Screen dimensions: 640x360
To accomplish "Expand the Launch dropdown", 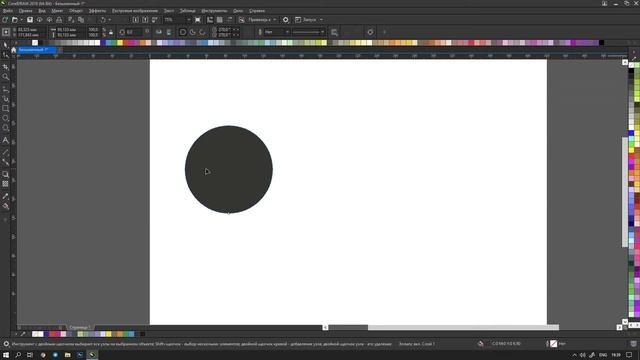I will click(x=321, y=20).
